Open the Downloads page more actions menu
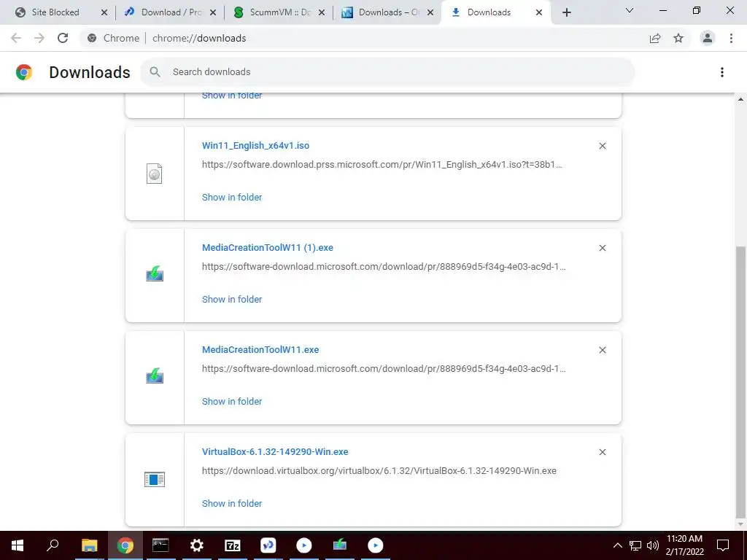 [x=721, y=72]
